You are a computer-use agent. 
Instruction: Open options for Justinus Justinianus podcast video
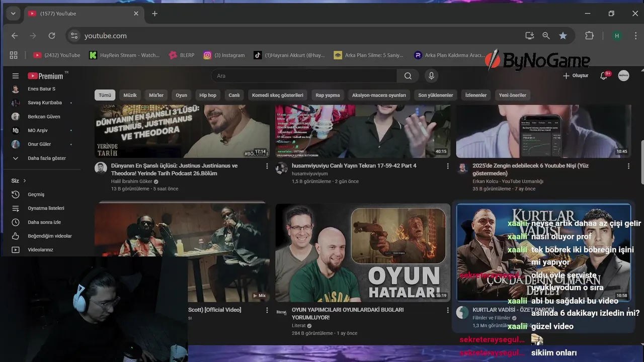point(267,166)
